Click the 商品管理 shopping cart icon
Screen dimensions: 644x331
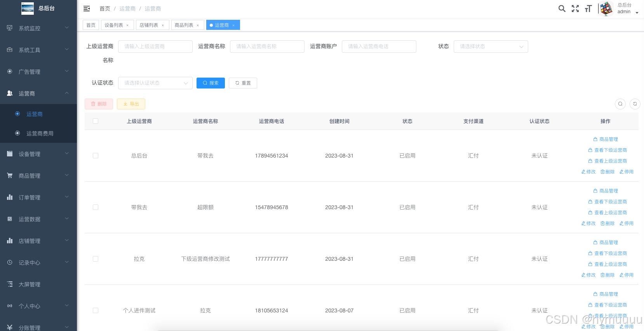10,175
